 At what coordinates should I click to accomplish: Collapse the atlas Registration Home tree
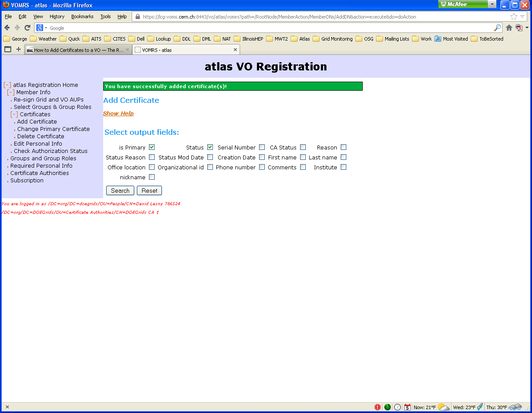(x=7, y=85)
